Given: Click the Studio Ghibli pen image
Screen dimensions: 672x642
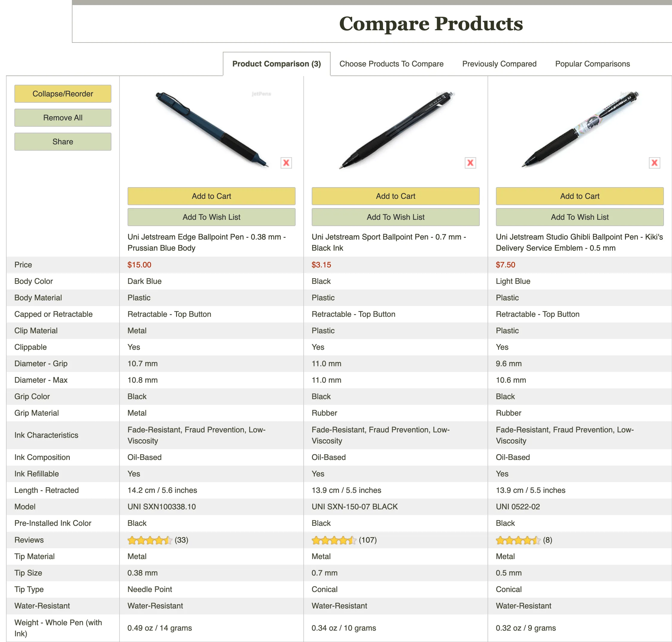Looking at the screenshot, I should tap(580, 129).
